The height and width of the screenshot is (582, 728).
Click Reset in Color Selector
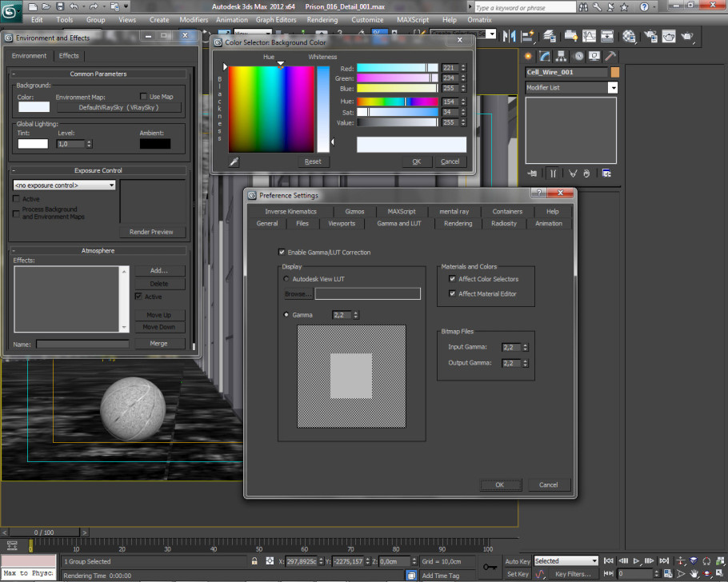[313, 161]
